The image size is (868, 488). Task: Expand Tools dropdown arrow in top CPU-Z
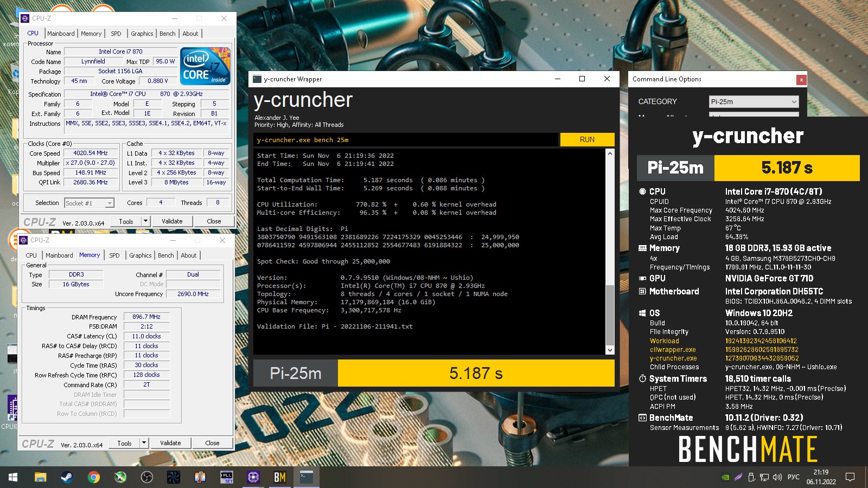[145, 221]
